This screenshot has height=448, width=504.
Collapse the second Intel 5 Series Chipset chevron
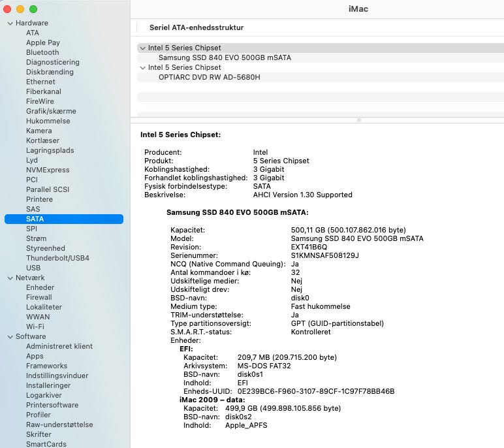pos(143,68)
